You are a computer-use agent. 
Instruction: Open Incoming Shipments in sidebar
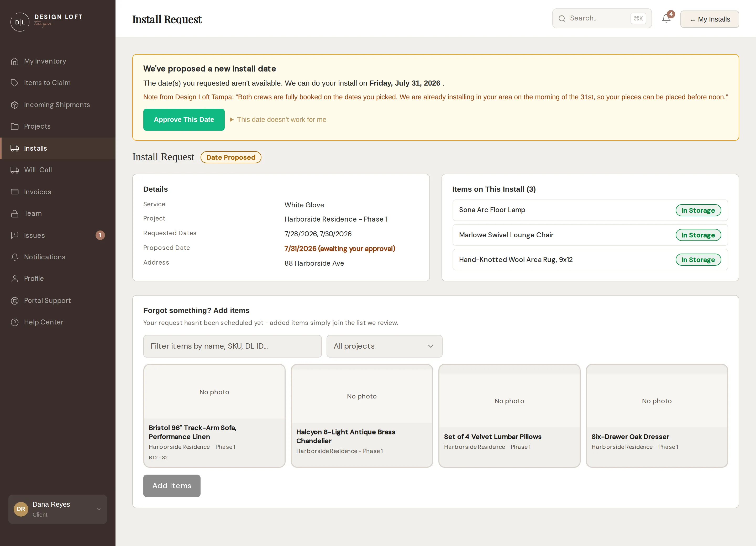coord(58,105)
